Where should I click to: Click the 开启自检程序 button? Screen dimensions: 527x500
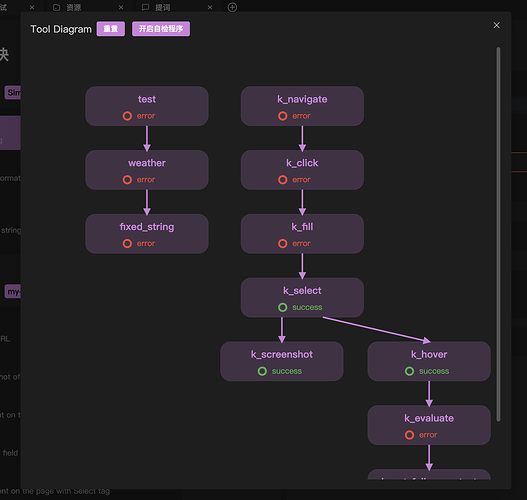tap(161, 29)
